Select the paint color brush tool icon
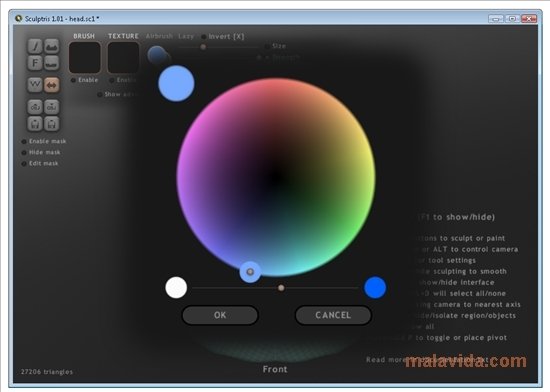Viewport: 550px width, 392px height. [x=35, y=46]
